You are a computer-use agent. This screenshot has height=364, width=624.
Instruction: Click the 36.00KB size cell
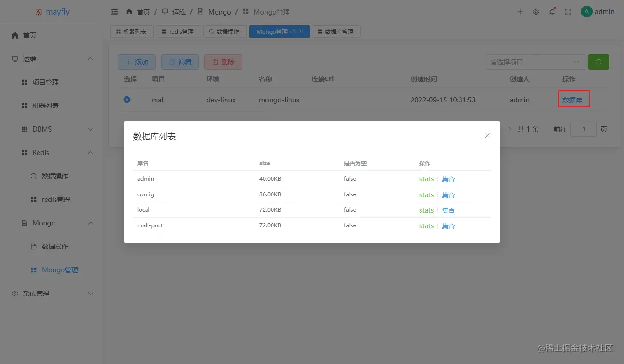pos(270,194)
